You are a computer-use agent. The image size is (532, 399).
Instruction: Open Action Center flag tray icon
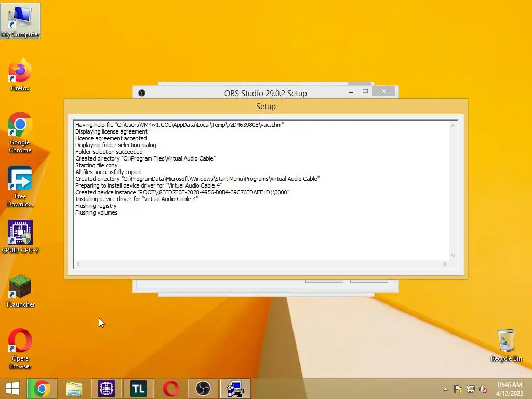[458, 389]
